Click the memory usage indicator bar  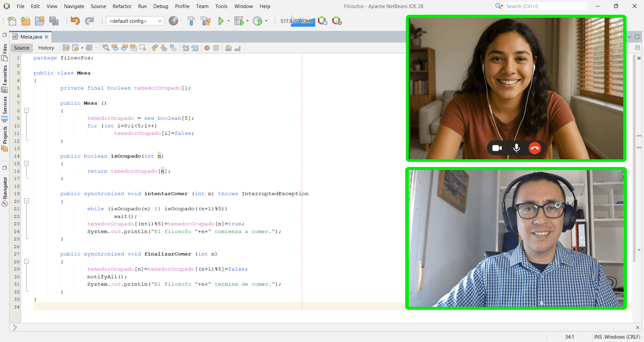[x=297, y=21]
